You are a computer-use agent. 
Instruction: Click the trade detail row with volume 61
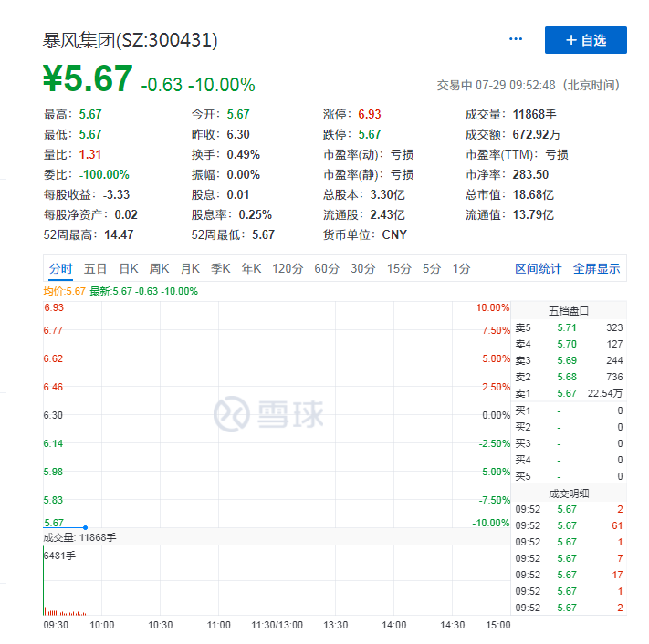[x=569, y=525]
